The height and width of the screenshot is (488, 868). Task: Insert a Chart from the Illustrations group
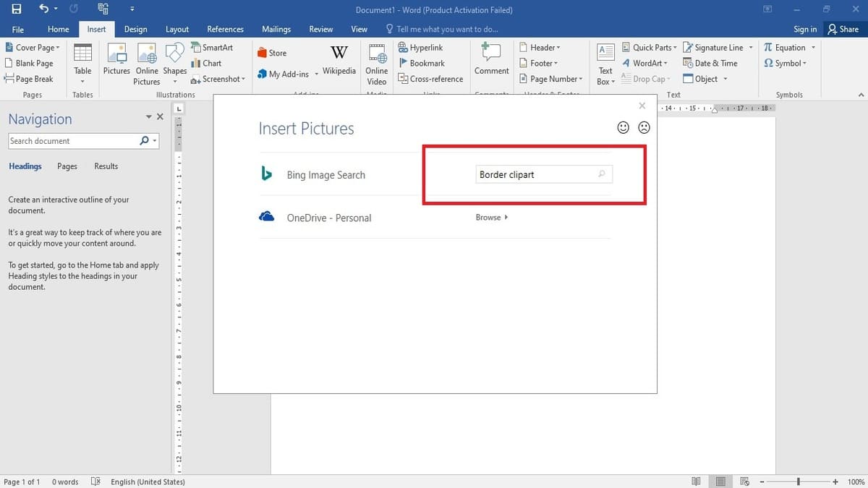[206, 63]
